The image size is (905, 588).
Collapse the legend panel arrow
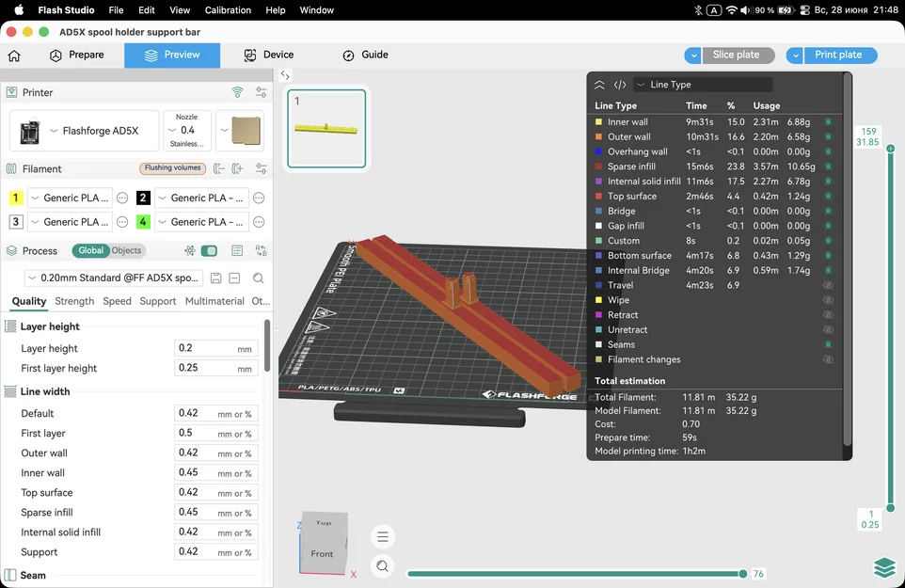599,85
